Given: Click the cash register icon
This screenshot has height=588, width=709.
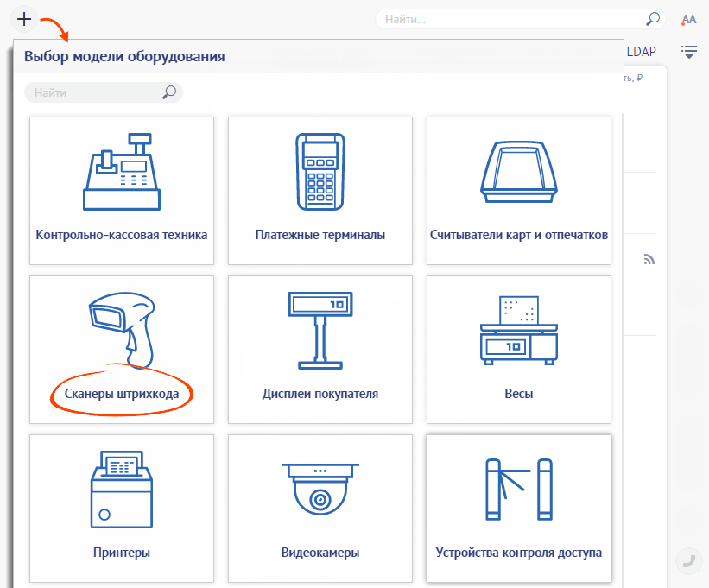Looking at the screenshot, I should click(x=122, y=172).
